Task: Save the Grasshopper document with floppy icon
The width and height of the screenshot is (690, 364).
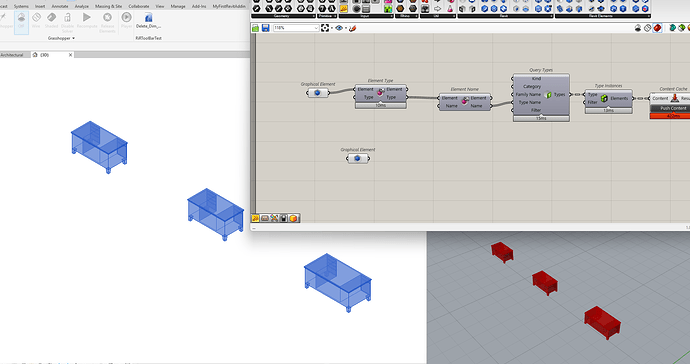Action: coord(265,28)
